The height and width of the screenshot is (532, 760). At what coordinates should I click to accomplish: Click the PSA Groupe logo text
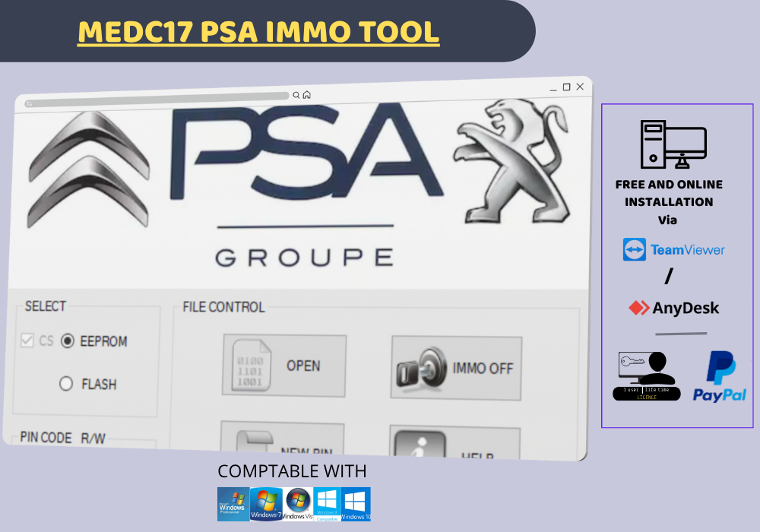(305, 186)
